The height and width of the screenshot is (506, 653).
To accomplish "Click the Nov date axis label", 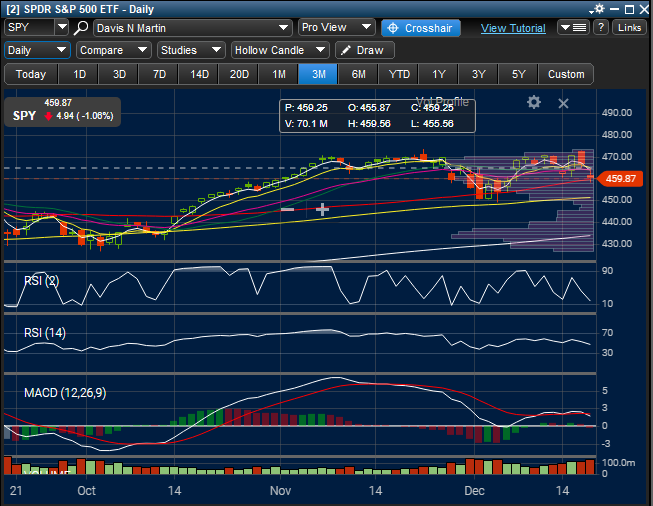I will (280, 491).
